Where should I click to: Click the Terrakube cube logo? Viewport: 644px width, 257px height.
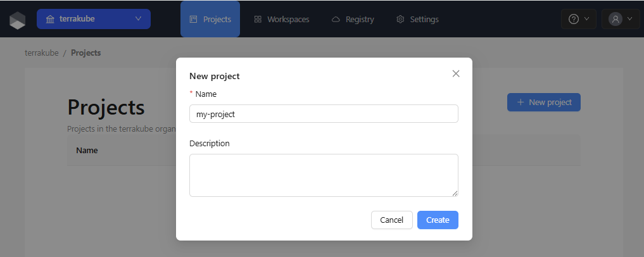[x=18, y=20]
